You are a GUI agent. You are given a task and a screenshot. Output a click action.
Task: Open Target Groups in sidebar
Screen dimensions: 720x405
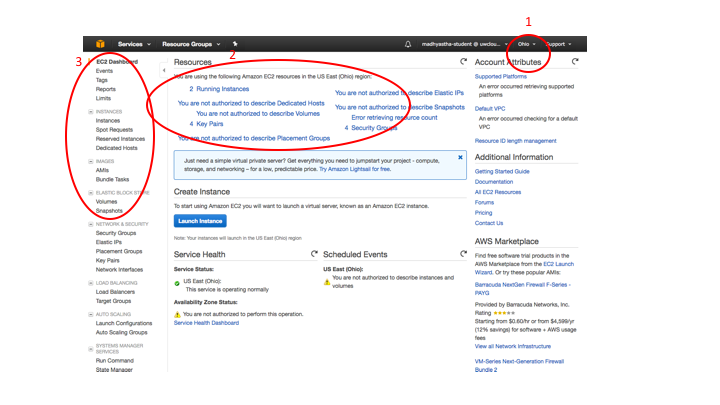pos(113,301)
